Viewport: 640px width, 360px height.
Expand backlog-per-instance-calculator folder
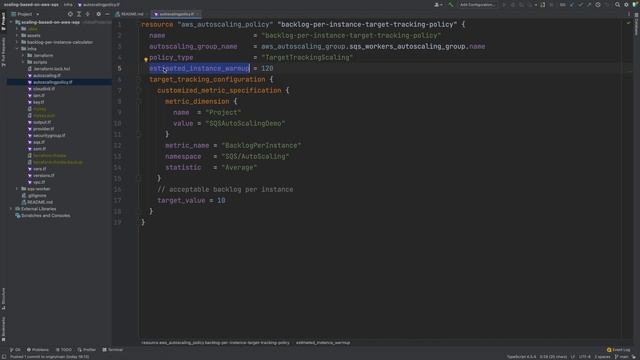(17, 42)
